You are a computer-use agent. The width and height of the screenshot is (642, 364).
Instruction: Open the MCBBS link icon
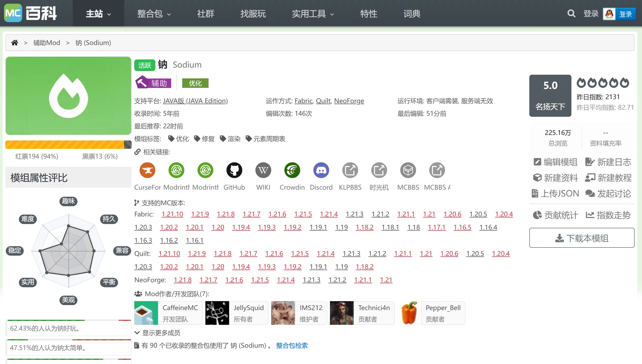pos(408,170)
